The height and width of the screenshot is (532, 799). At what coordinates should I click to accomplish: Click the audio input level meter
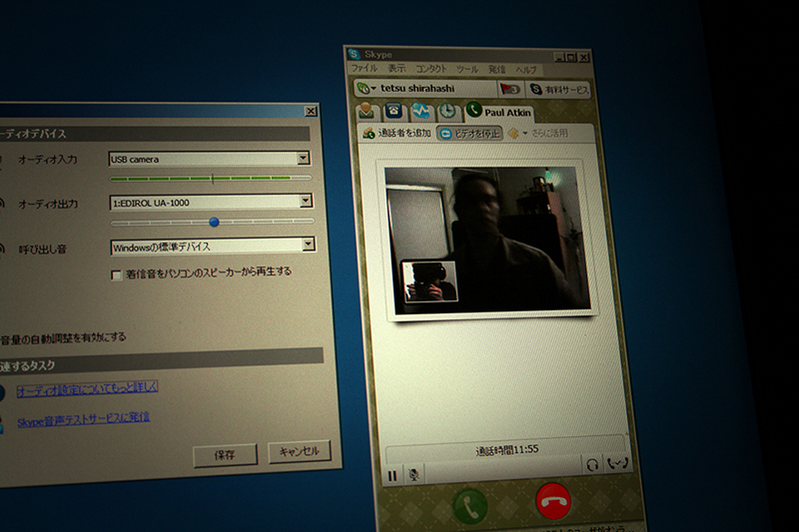coord(211,179)
